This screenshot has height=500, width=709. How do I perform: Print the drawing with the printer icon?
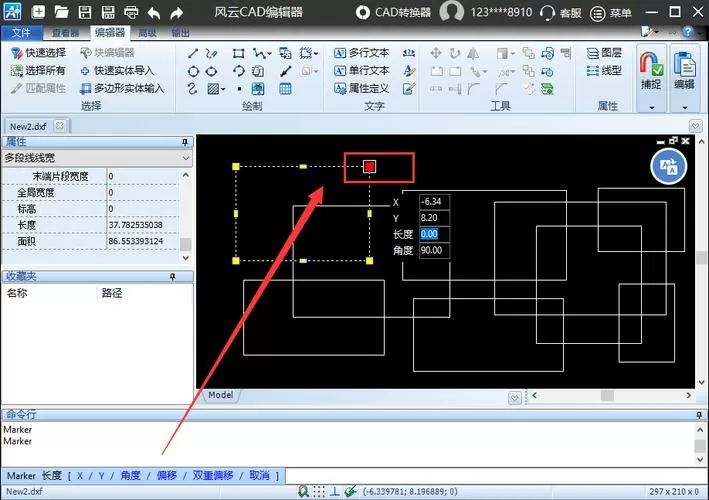pyautogui.click(x=131, y=12)
